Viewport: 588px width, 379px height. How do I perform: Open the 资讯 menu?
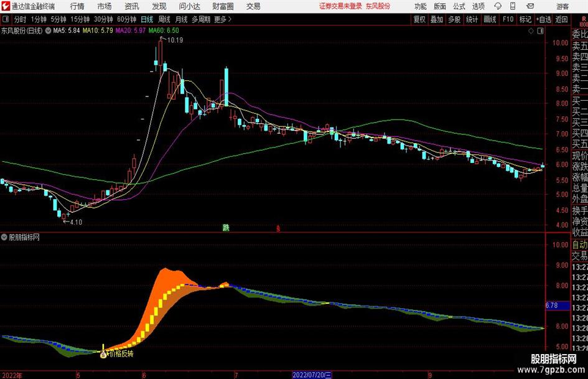132,6
